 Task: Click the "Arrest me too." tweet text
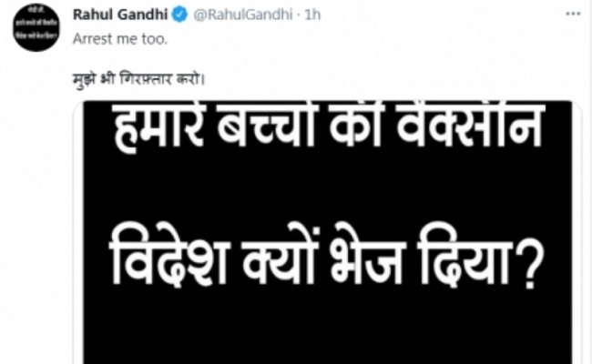coord(120,39)
